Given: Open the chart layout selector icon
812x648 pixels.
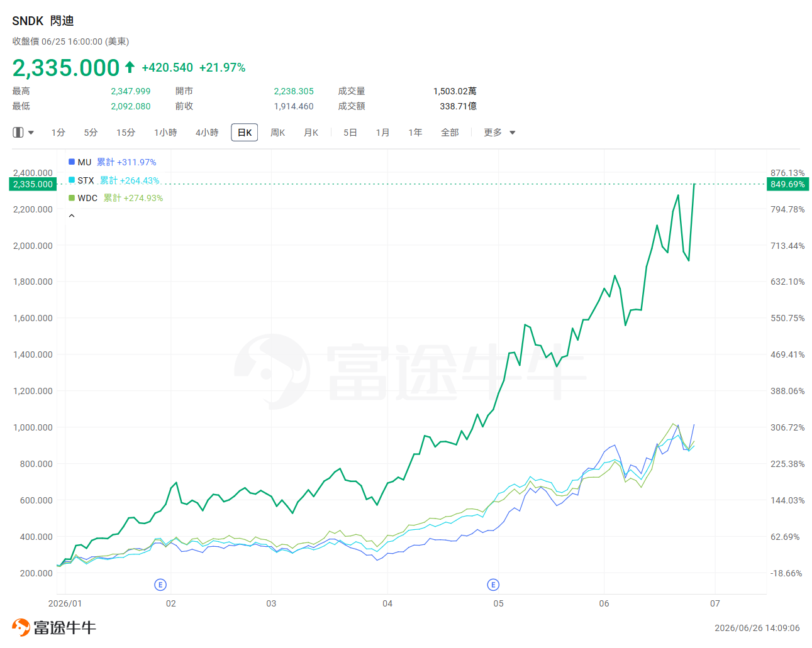Looking at the screenshot, I should (18, 133).
